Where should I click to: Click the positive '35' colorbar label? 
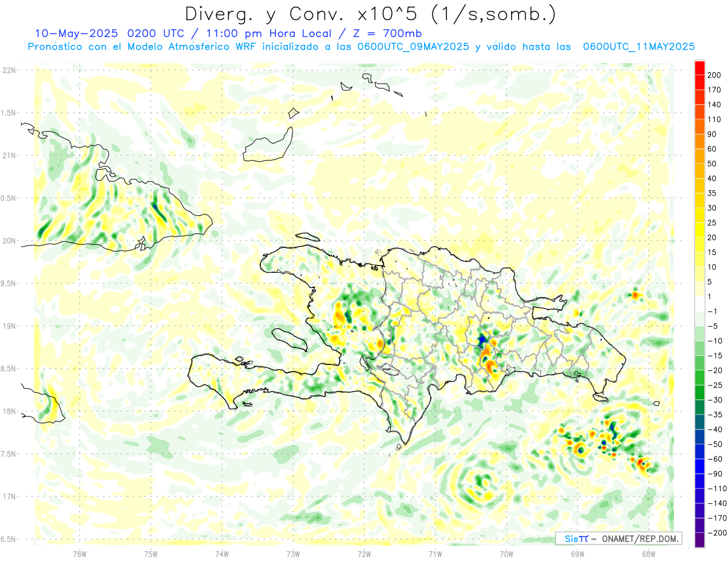pyautogui.click(x=712, y=193)
